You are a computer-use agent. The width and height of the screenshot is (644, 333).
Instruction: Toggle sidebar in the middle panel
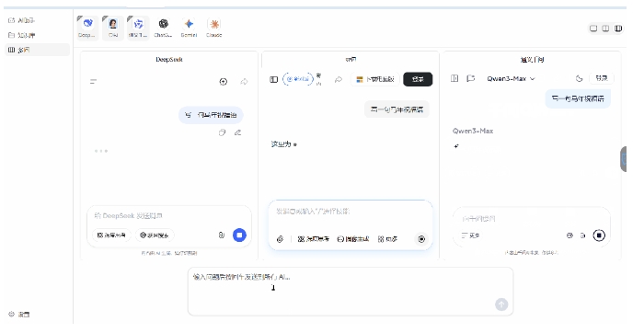(274, 79)
